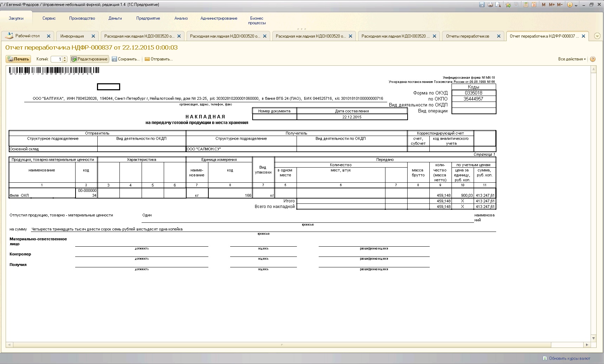This screenshot has height=364, width=604.
Task: Click vertical scrollbar down arrow
Action: tap(594, 338)
